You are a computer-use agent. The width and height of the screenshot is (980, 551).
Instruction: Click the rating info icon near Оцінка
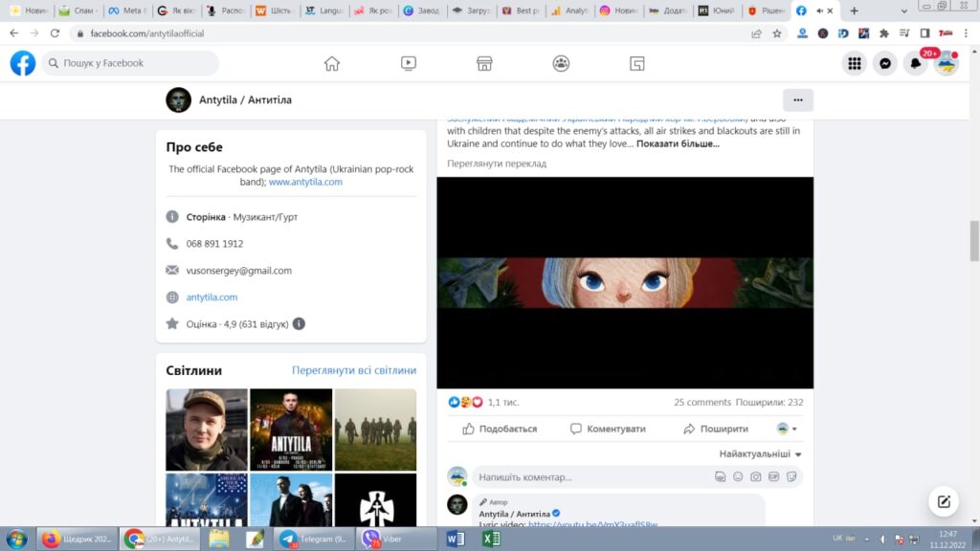299,324
